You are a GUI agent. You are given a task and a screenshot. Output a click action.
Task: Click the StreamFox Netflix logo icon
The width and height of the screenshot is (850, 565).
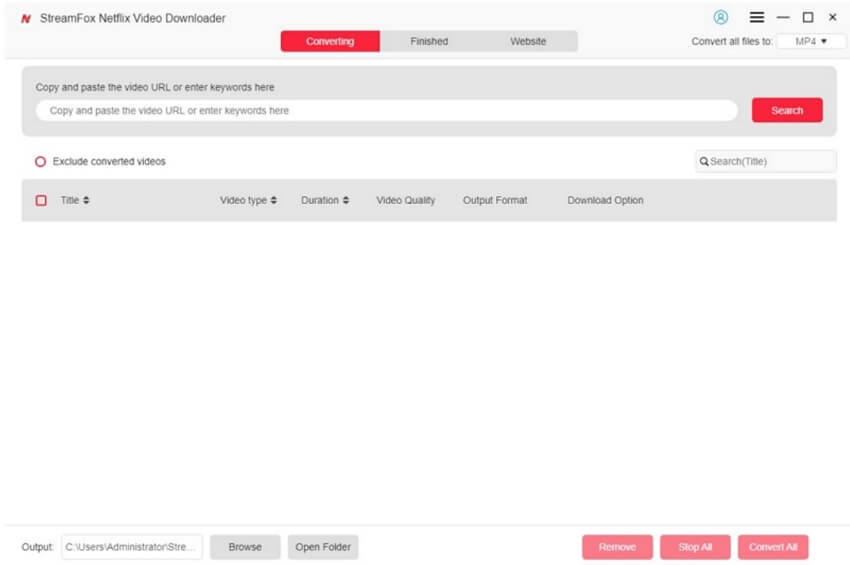pyautogui.click(x=25, y=18)
